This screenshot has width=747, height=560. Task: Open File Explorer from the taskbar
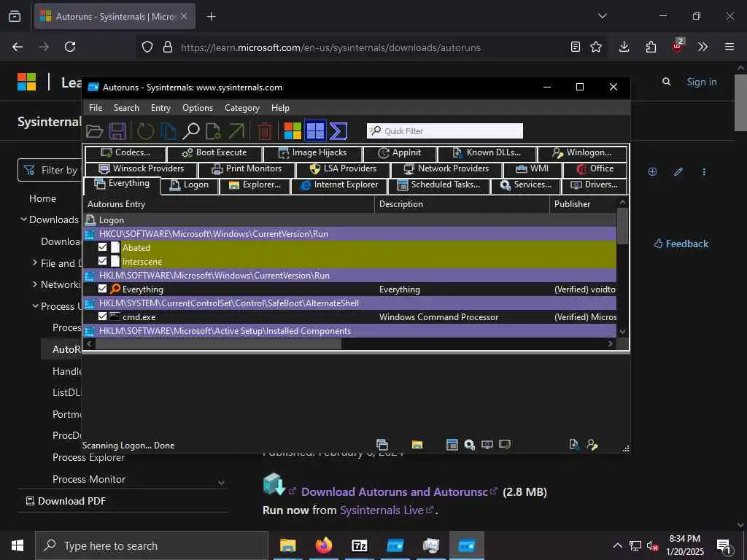coord(287,545)
